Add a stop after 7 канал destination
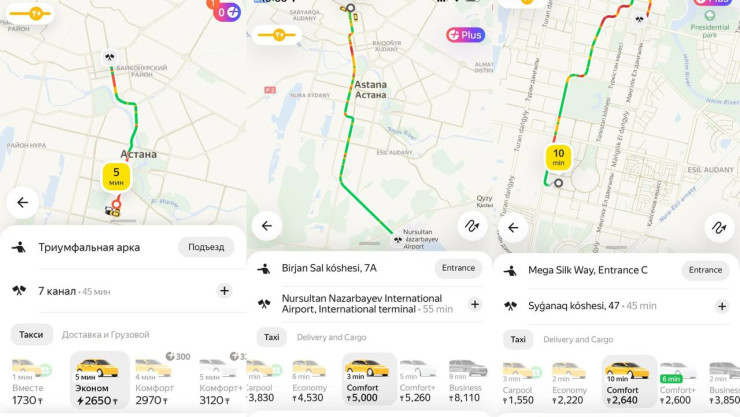Image resolution: width=740 pixels, height=417 pixels. point(224,291)
